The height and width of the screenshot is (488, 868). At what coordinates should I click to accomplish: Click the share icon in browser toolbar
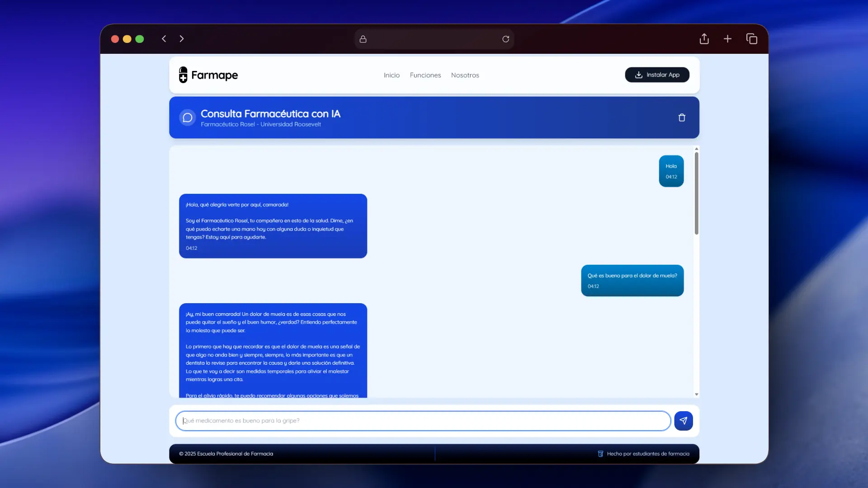(704, 39)
